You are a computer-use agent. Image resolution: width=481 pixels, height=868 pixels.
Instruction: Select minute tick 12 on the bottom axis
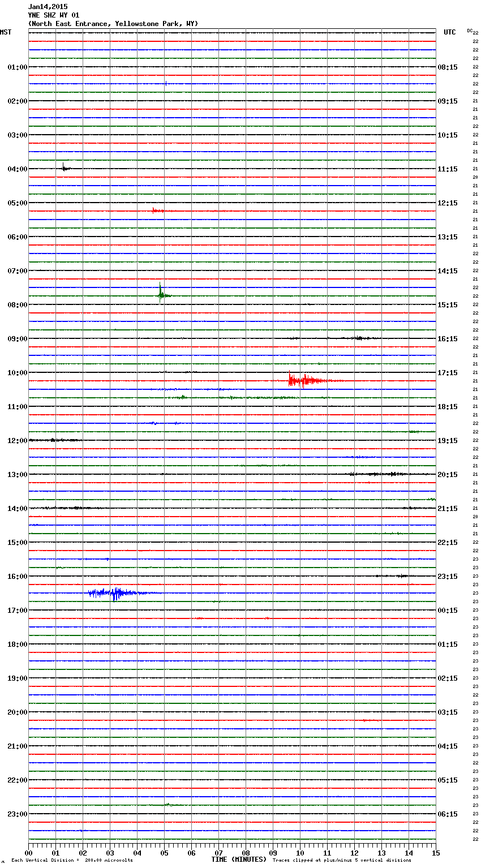click(354, 853)
